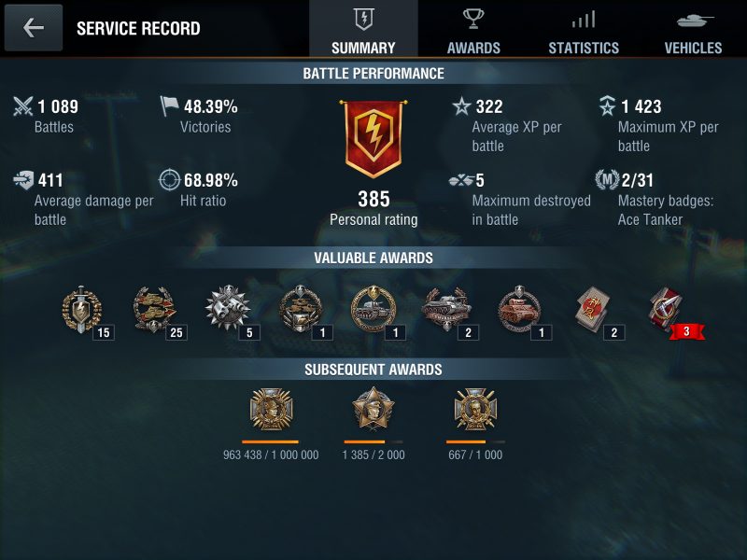Tap the flag Victories icon
The width and height of the screenshot is (747, 560).
(x=169, y=105)
